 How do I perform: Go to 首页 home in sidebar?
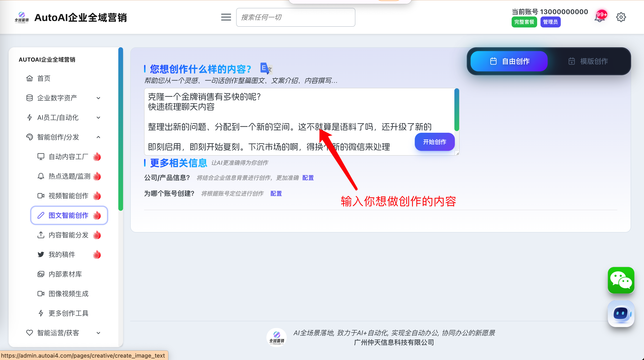click(x=44, y=79)
